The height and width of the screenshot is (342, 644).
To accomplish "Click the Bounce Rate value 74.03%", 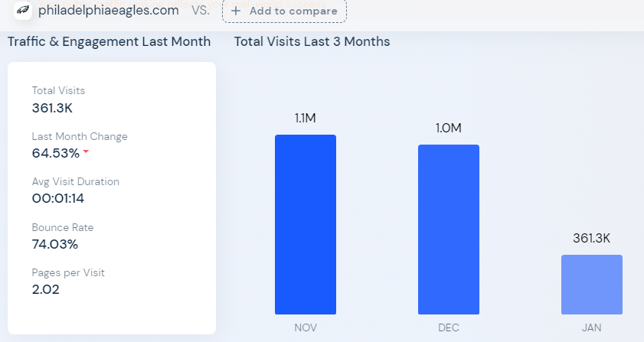I will pyautogui.click(x=55, y=244).
